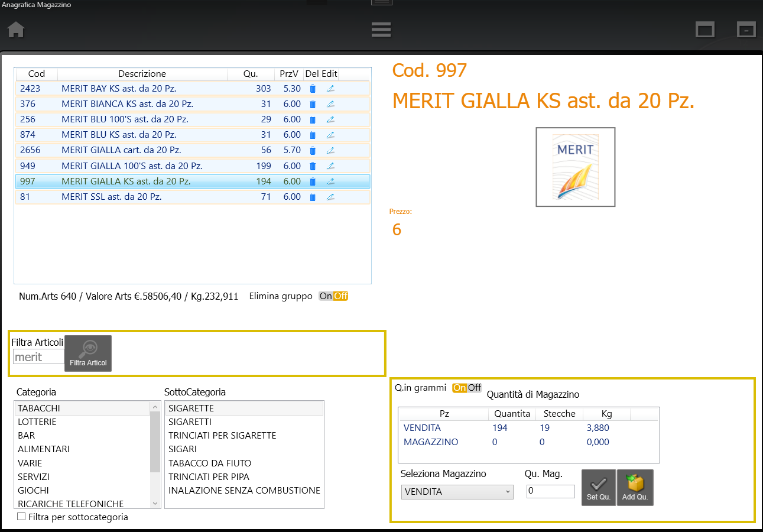
Task: Select SIGARETTI subcategory
Action: (244, 422)
